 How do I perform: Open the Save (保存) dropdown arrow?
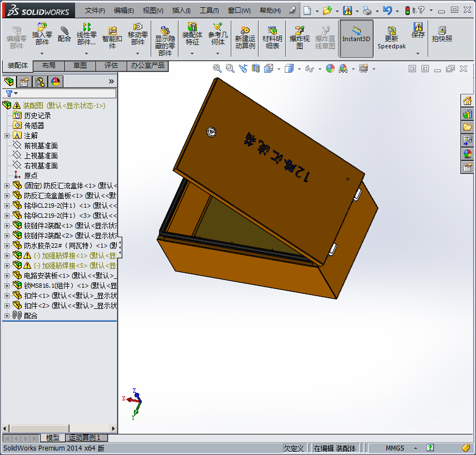pyautogui.click(x=418, y=53)
